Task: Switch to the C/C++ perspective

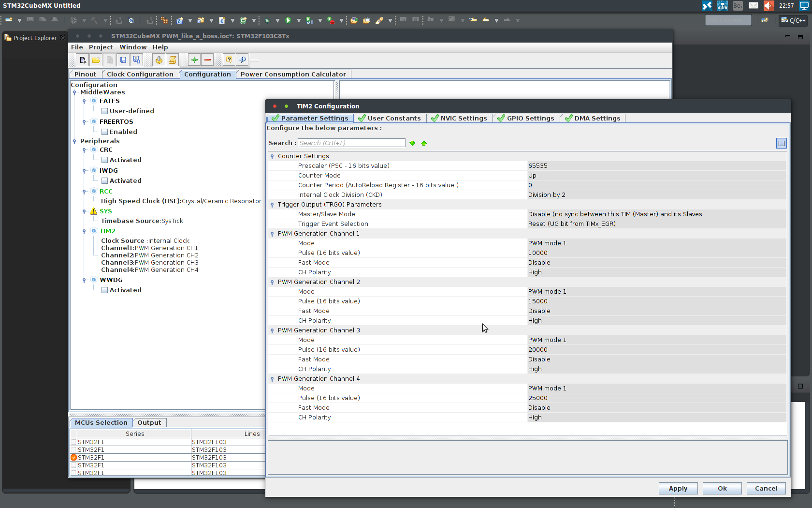Action: (793, 20)
